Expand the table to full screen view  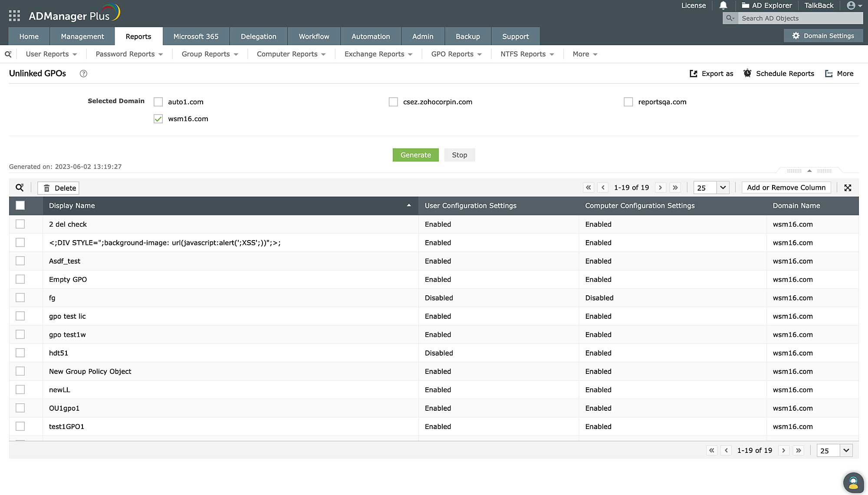pyautogui.click(x=848, y=188)
